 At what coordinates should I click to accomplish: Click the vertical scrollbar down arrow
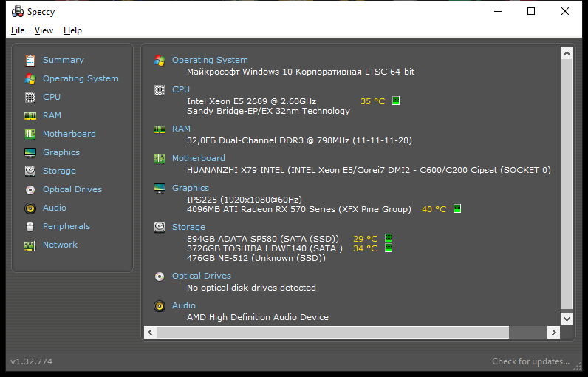pos(567,319)
